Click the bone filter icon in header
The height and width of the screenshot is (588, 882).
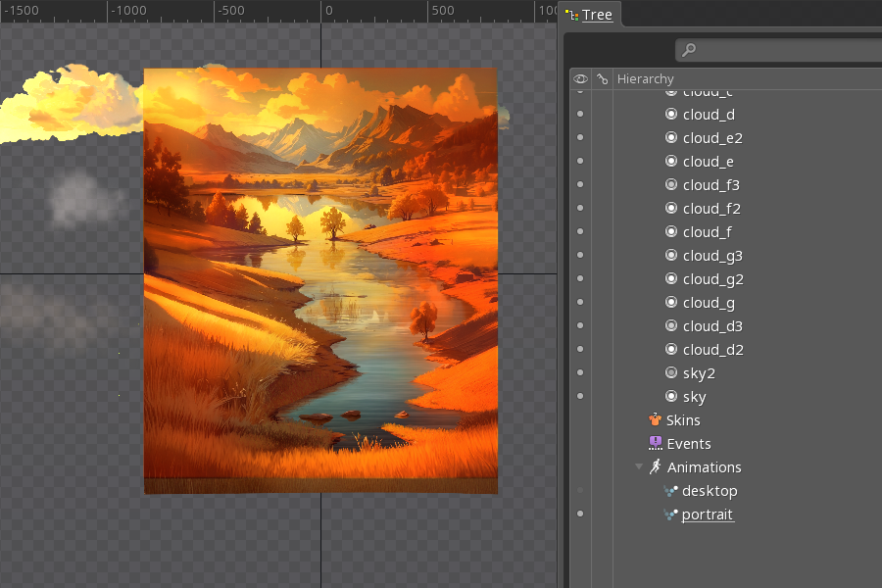(602, 79)
